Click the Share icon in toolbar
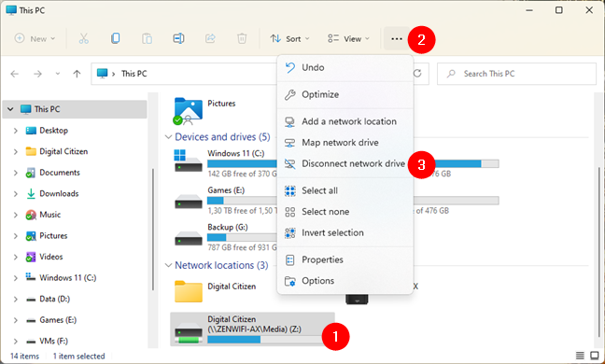The height and width of the screenshot is (364, 605). 210,38
